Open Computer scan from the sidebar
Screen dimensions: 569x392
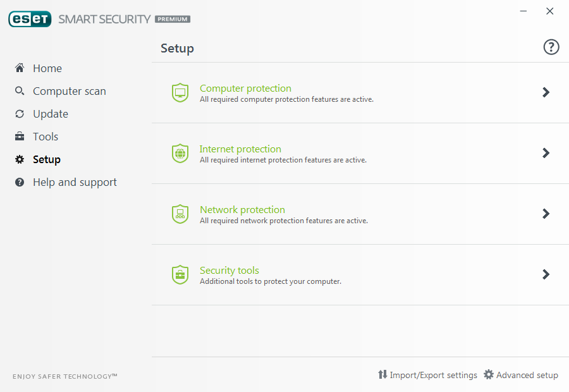point(69,91)
